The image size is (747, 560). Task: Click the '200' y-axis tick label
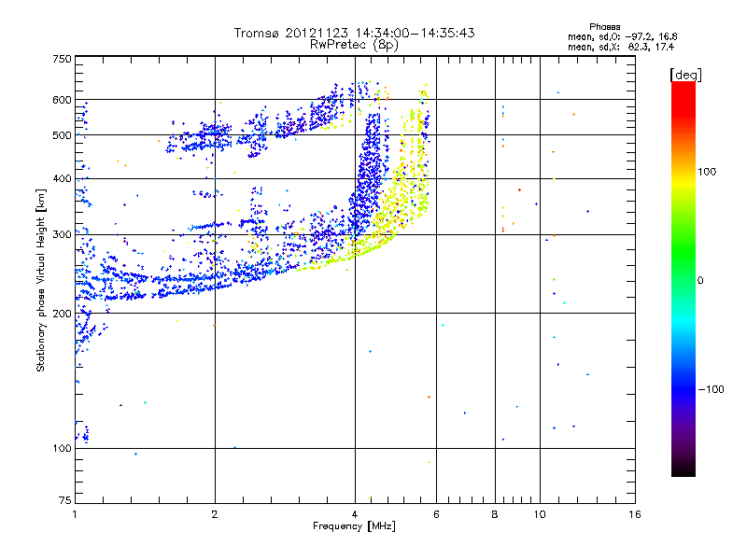(x=62, y=314)
